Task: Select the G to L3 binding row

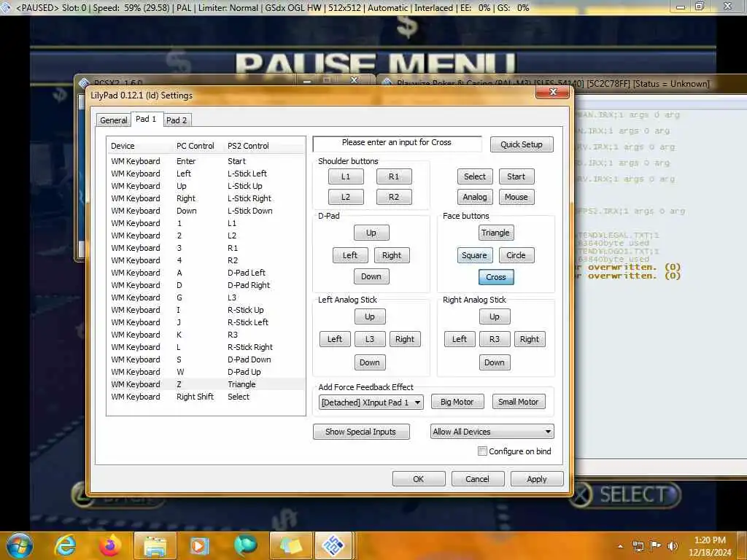Action: point(206,297)
